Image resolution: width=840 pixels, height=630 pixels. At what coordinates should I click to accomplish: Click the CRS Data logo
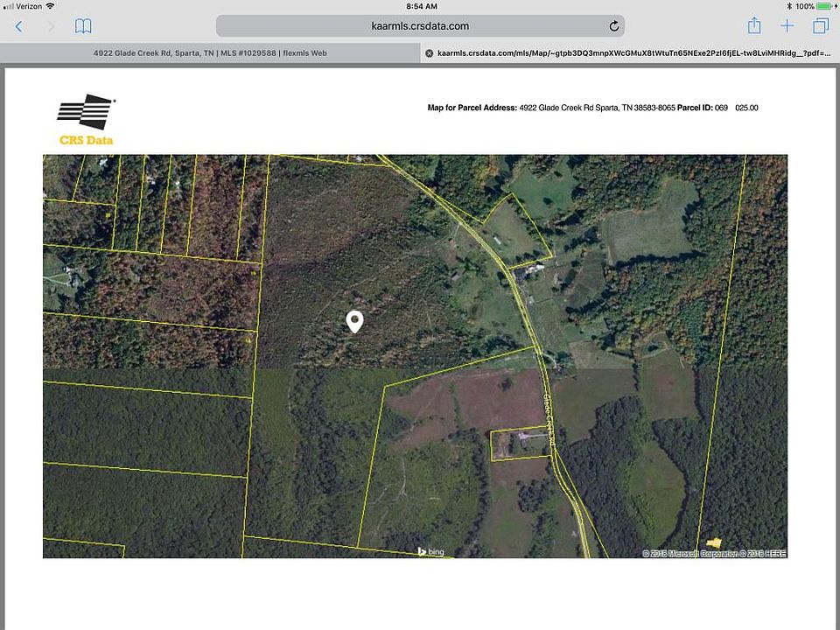86,119
